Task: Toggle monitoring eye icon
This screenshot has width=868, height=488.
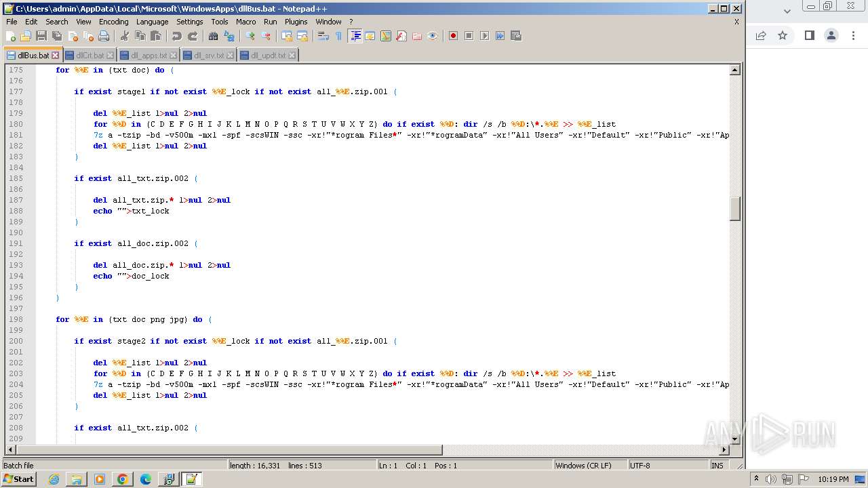Action: (432, 36)
